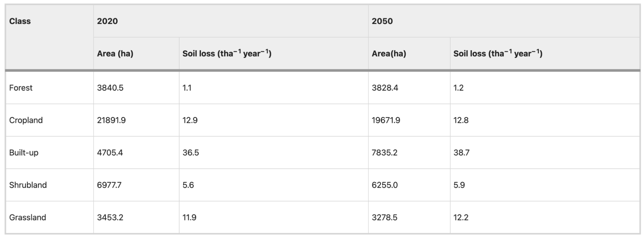Viewport: 644px width, 238px height.
Task: Click the Shrubland 2050 area 6255.0
Action: pyautogui.click(x=385, y=185)
